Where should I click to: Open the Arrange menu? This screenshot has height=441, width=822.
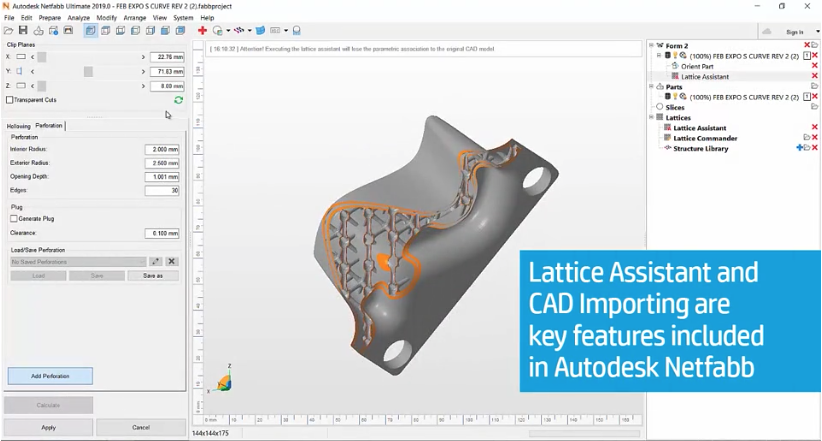point(135,18)
